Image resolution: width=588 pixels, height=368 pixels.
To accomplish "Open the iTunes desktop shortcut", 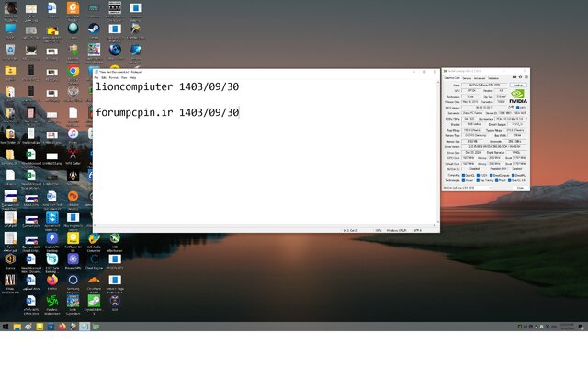I will pyautogui.click(x=73, y=134).
